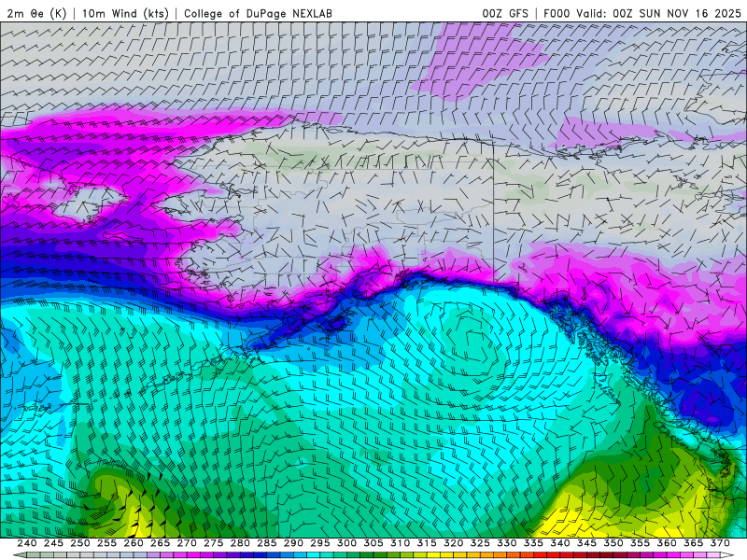The height and width of the screenshot is (560, 747).
Task: Select the 300 mark on the color bar
Action: coord(346,543)
